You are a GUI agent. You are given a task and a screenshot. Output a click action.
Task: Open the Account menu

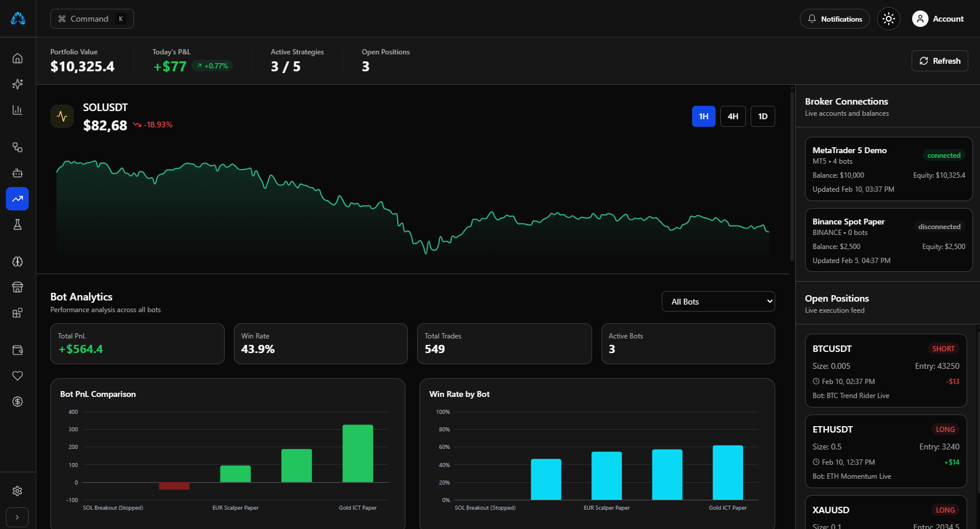[x=938, y=19]
